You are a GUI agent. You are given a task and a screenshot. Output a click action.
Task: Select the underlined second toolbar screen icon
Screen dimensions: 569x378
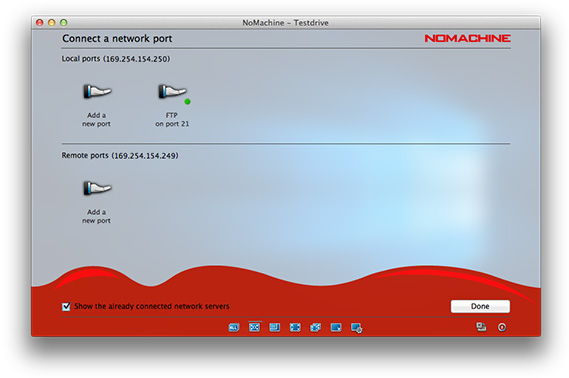point(254,327)
